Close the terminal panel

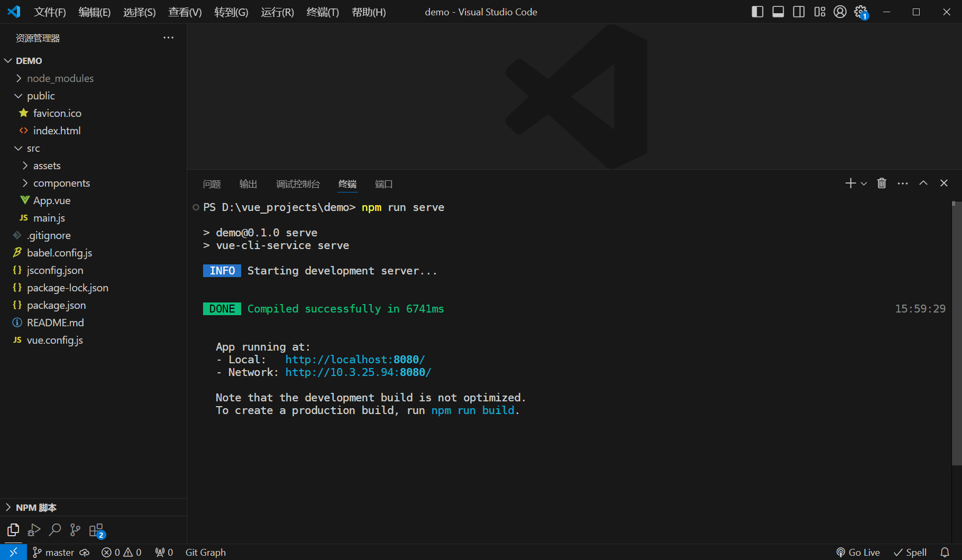[944, 183]
